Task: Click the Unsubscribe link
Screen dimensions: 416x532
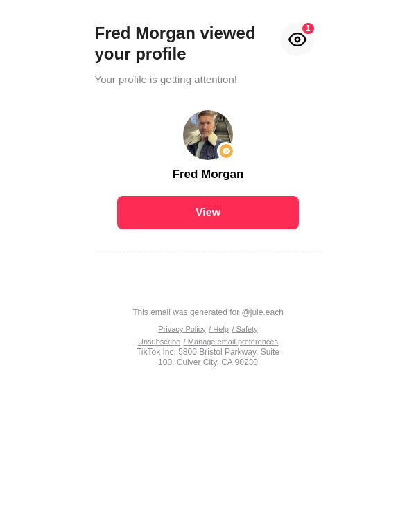Action: [159, 342]
